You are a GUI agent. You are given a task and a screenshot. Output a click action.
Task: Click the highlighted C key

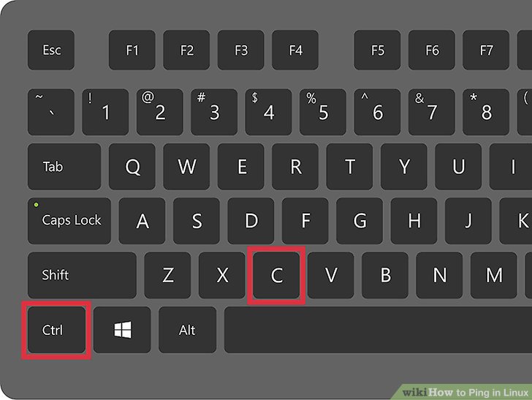tap(276, 275)
